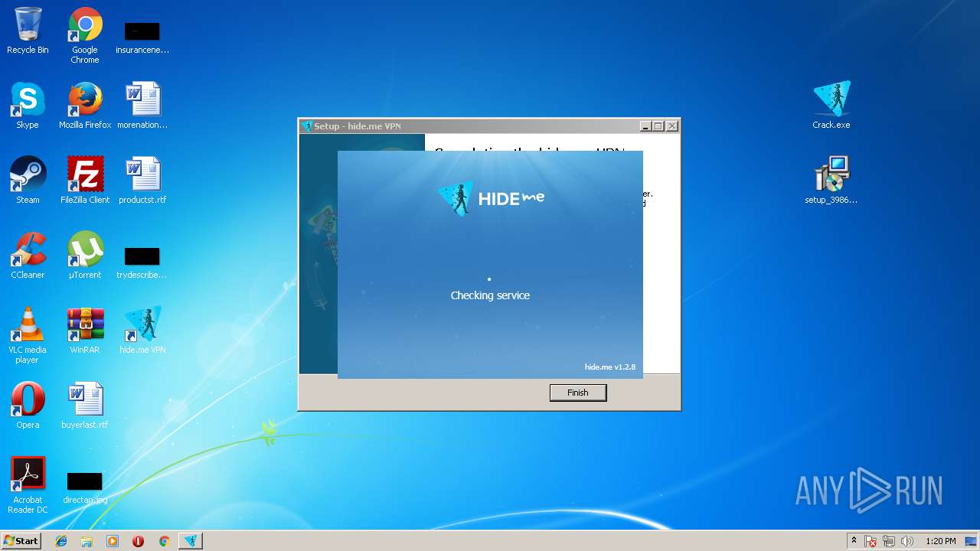Select the VLC media player shortcut
This screenshot has width=980, height=551.
point(28,336)
